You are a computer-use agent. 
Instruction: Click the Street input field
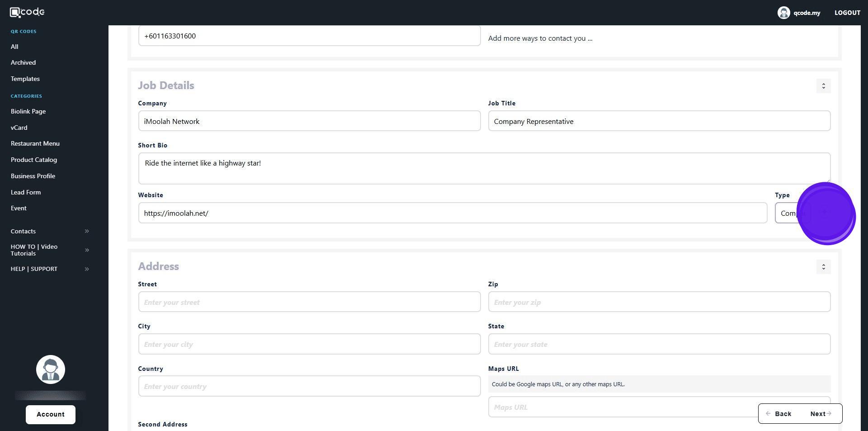coord(309,302)
